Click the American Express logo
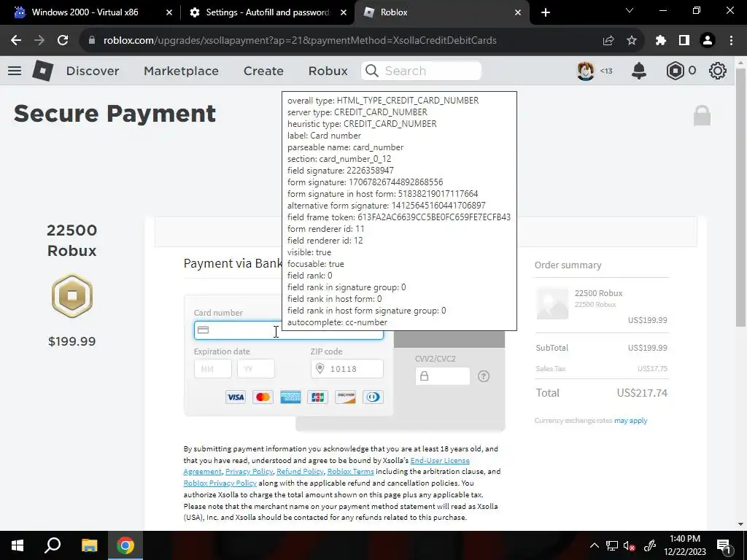Screen dimensions: 747x560 coord(290,397)
